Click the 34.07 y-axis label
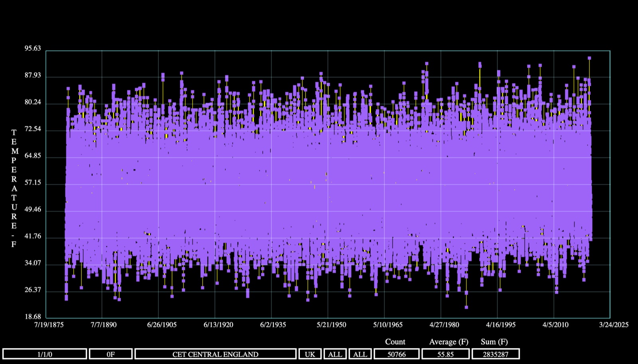Image resolution: width=638 pixels, height=364 pixels. 33,262
